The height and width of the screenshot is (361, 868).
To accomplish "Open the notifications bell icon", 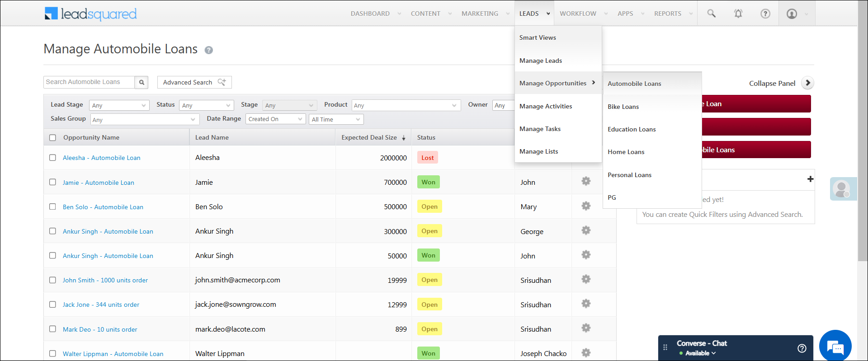I will [738, 14].
